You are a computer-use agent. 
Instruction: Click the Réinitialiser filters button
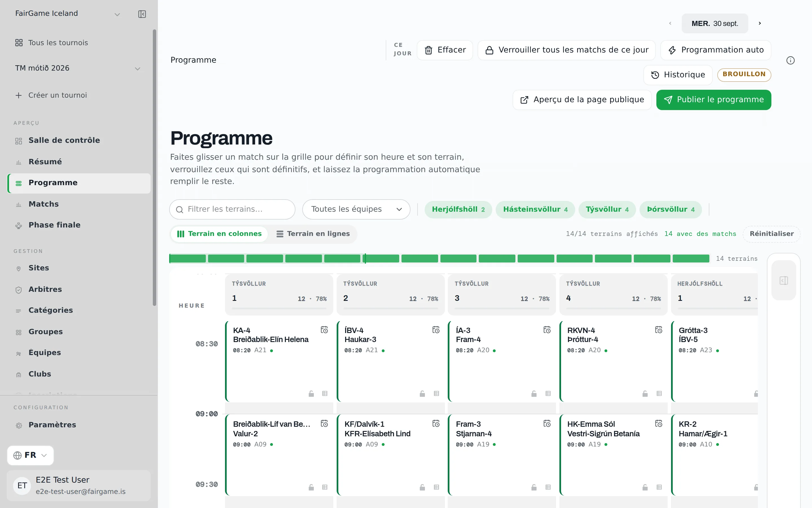[x=771, y=234]
